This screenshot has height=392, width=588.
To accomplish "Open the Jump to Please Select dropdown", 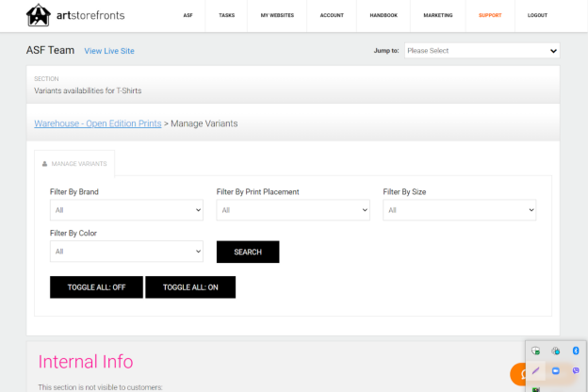I will pyautogui.click(x=482, y=51).
